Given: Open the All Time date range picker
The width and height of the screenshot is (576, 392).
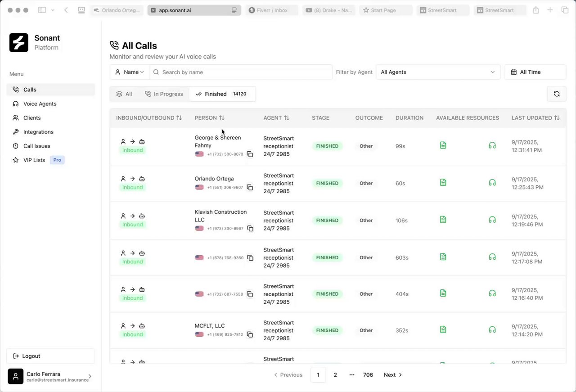Looking at the screenshot, I should pos(535,72).
